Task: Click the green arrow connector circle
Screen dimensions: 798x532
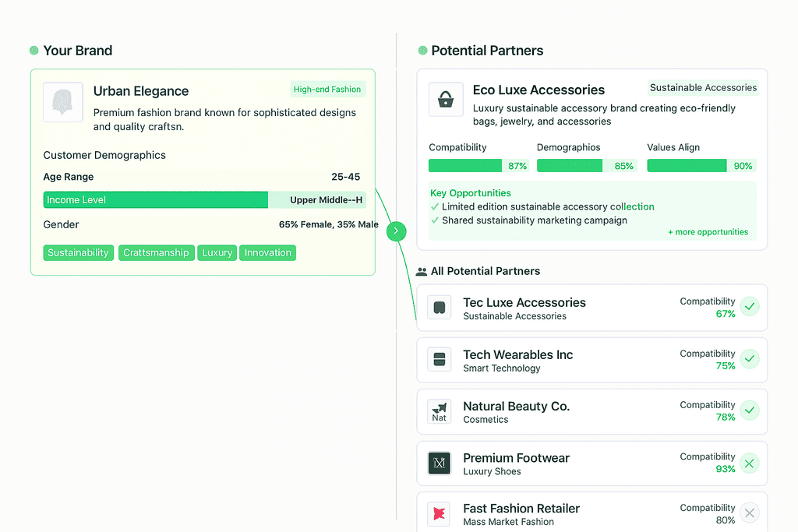Action: point(397,231)
